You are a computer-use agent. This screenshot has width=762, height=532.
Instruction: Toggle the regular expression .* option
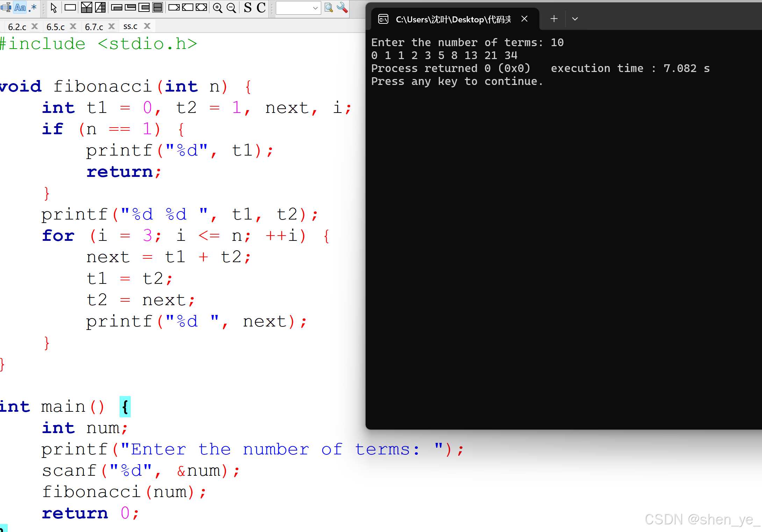[33, 7]
